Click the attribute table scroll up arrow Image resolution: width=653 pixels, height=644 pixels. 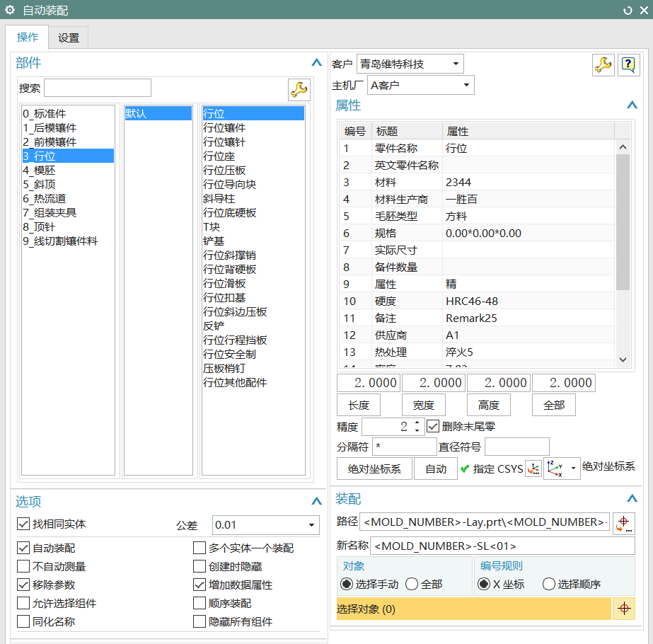click(623, 146)
